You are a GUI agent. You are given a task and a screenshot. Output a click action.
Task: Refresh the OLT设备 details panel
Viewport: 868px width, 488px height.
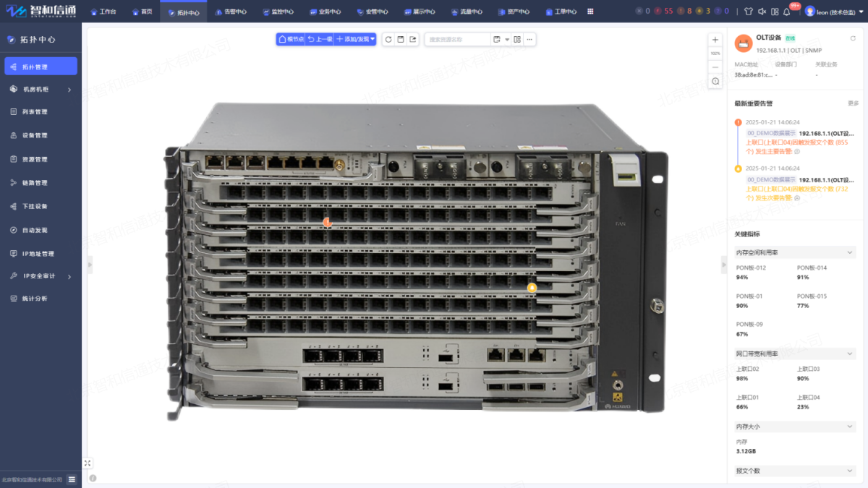(x=853, y=38)
